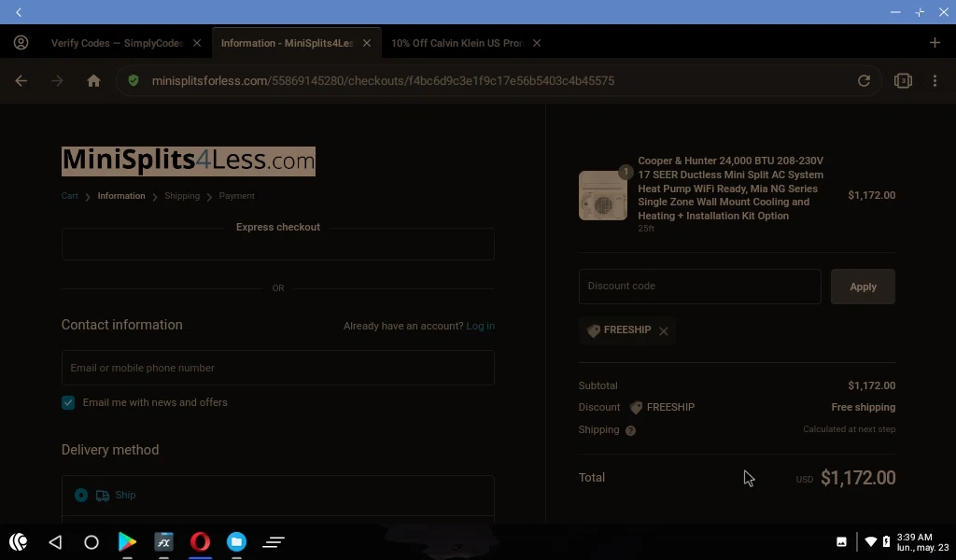
Task: Click the MiniSplits4Less.com logo
Action: [189, 161]
